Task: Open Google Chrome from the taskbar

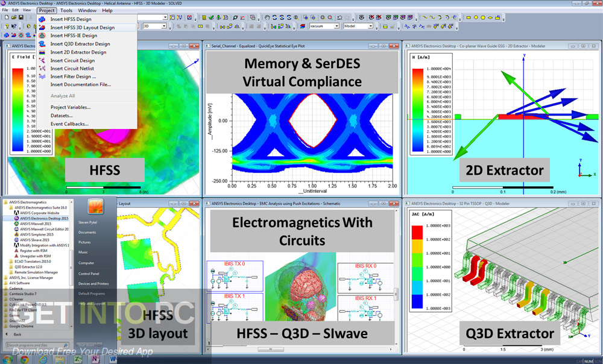Action: [24, 359]
